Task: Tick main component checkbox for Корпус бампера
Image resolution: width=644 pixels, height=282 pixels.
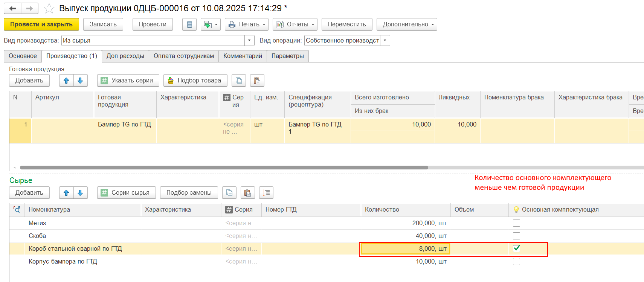Action: point(516,262)
